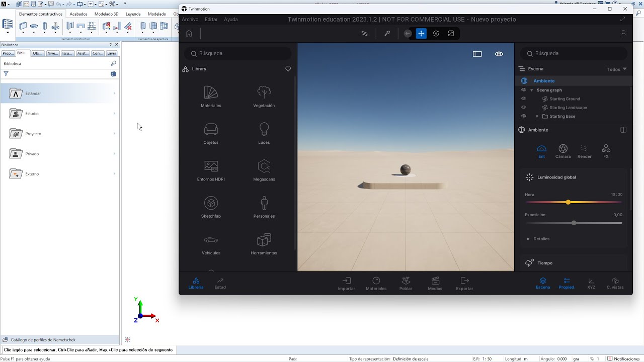Toggle the viewport eye display mode
Image resolution: width=644 pixels, height=362 pixels.
pyautogui.click(x=499, y=54)
